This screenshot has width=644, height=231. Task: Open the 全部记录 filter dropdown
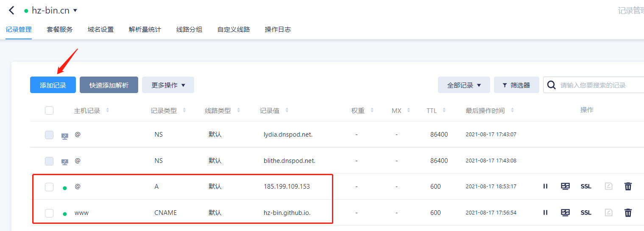pos(464,85)
